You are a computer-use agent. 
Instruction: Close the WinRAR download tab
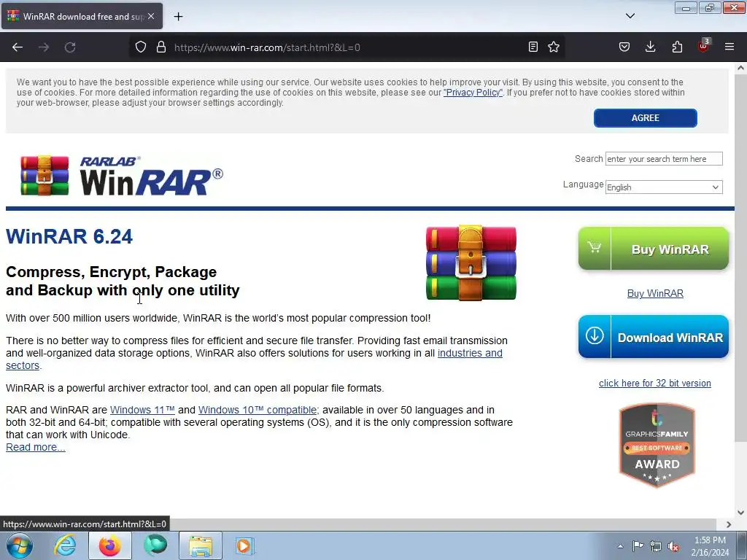pos(151,16)
